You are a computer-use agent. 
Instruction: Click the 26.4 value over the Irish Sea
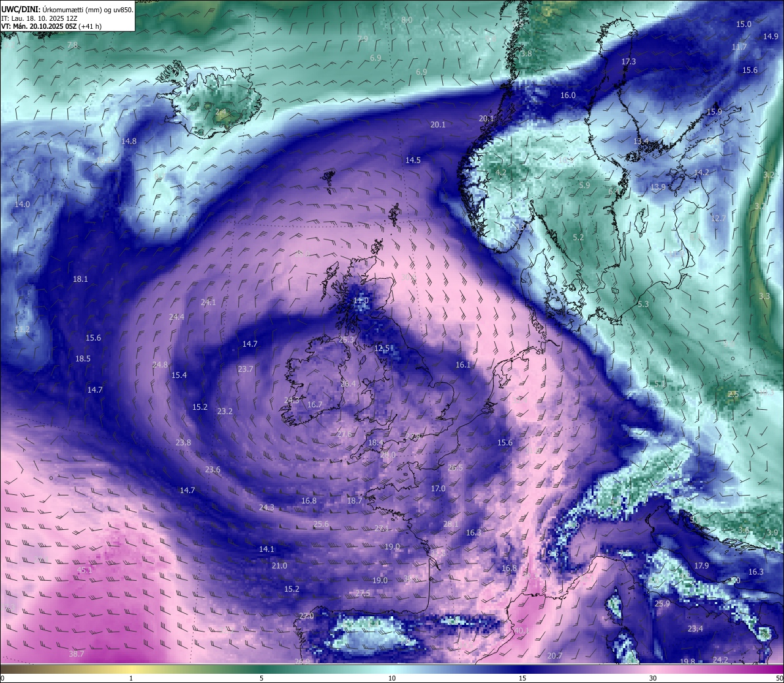click(348, 384)
